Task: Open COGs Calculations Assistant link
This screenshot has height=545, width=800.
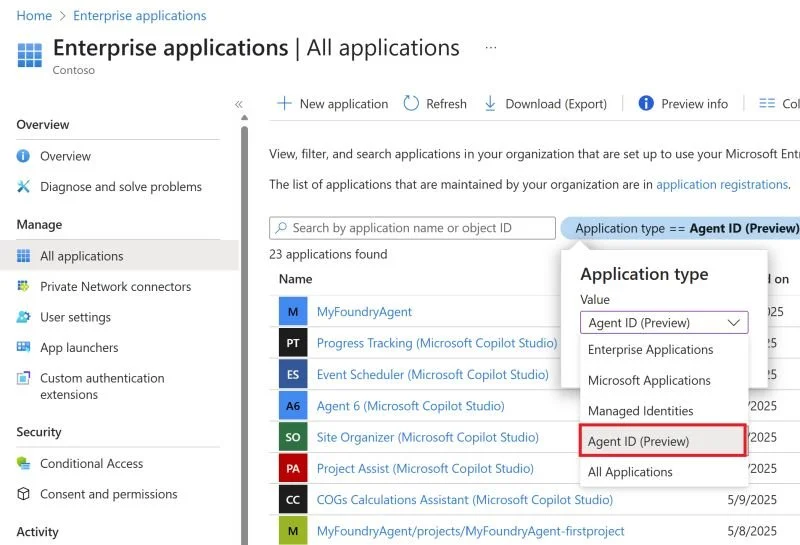Action: point(465,500)
